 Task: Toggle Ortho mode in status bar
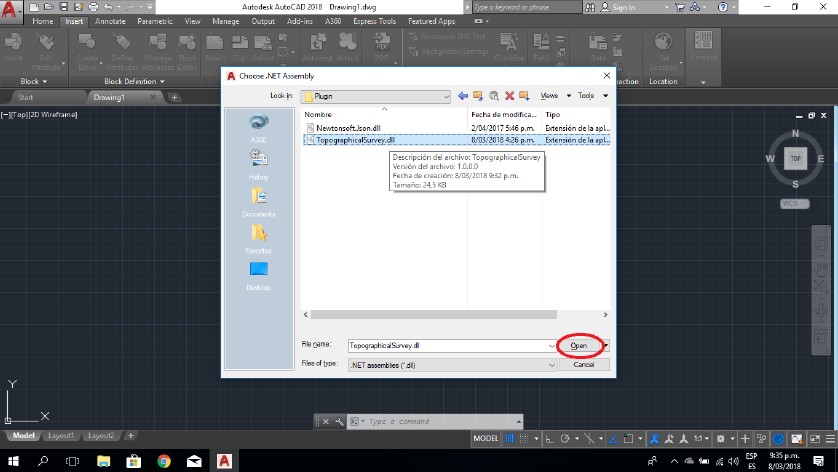click(549, 439)
